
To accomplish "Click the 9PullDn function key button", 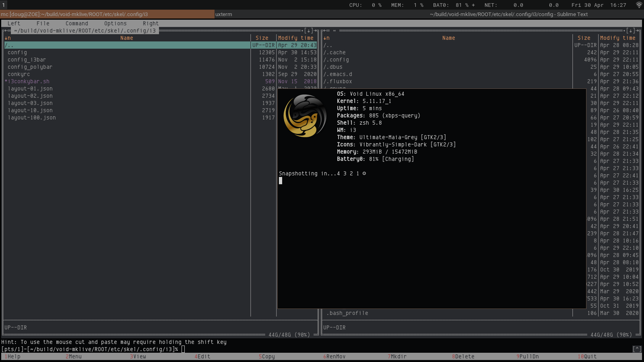I will [x=527, y=356].
